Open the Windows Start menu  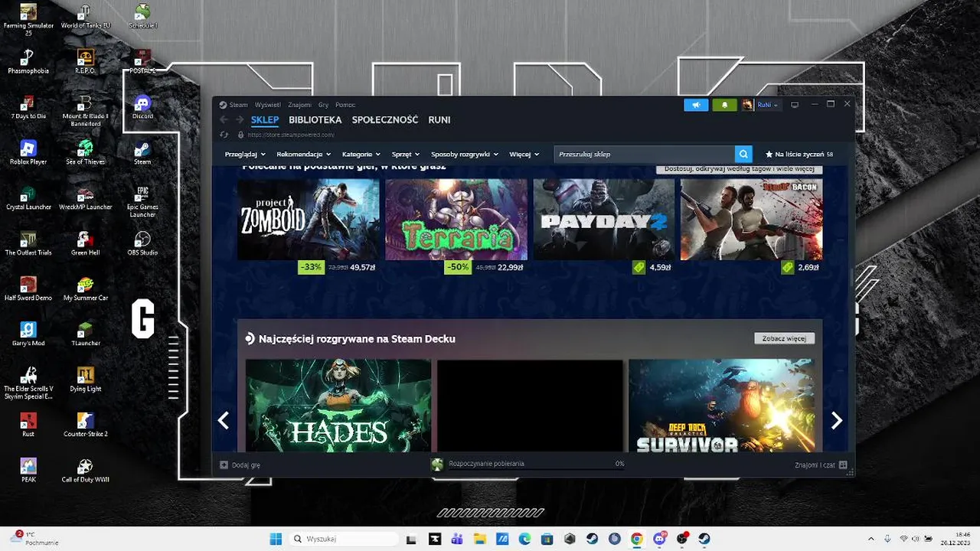coord(276,539)
